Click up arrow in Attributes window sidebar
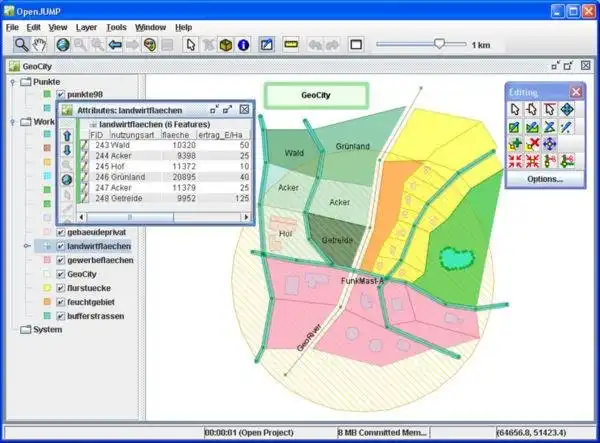600x443 pixels. [x=67, y=135]
